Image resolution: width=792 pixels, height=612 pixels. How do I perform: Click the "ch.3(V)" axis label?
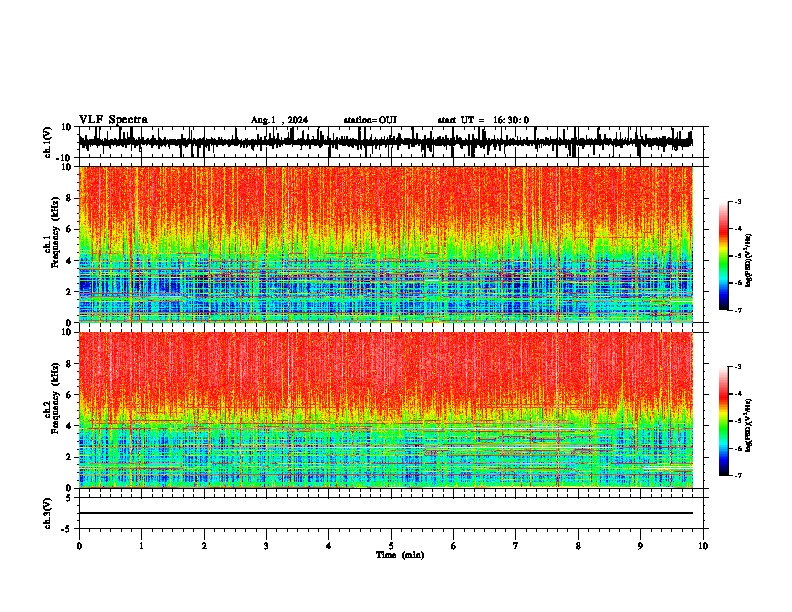tap(47, 513)
